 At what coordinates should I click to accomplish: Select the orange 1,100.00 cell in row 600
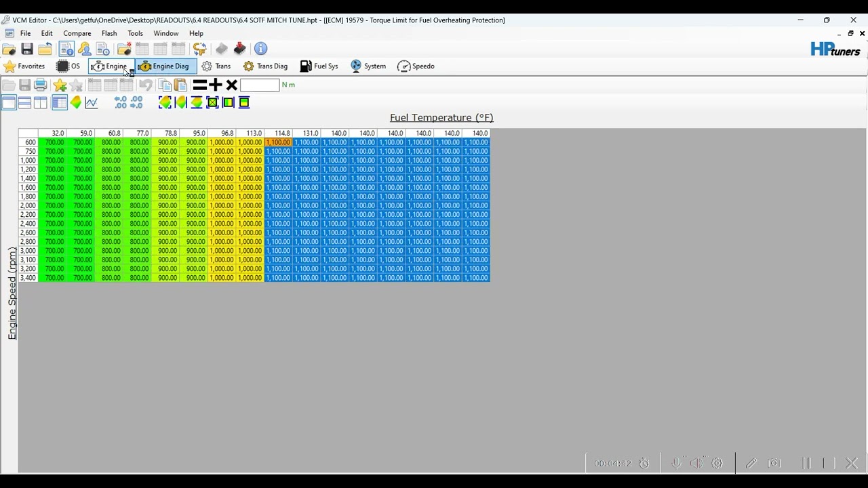[x=278, y=142]
